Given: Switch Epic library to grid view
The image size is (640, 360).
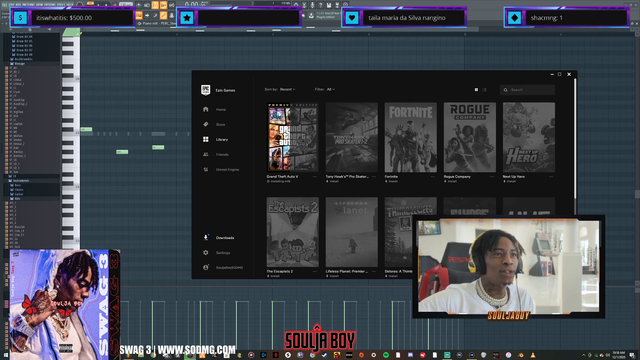Looking at the screenshot, I should [476, 90].
